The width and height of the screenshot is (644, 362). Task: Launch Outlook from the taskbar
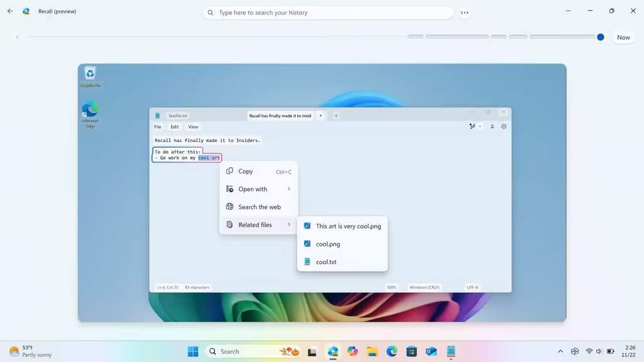click(431, 351)
